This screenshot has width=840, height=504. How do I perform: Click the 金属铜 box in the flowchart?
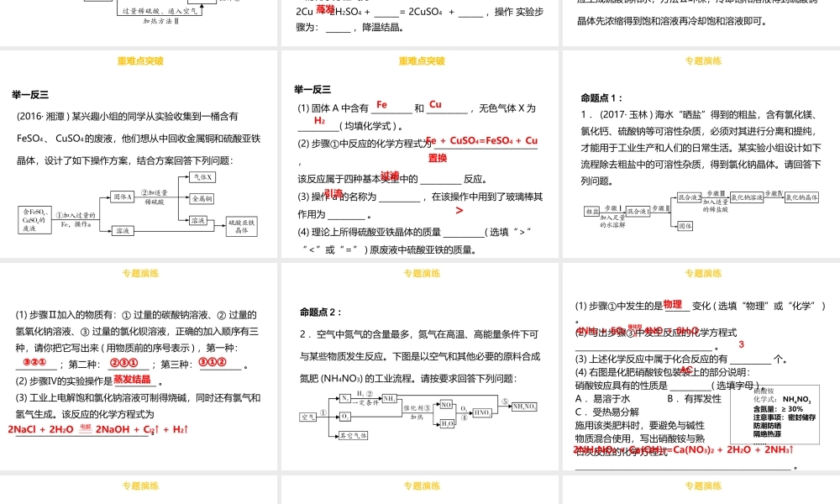202,199
